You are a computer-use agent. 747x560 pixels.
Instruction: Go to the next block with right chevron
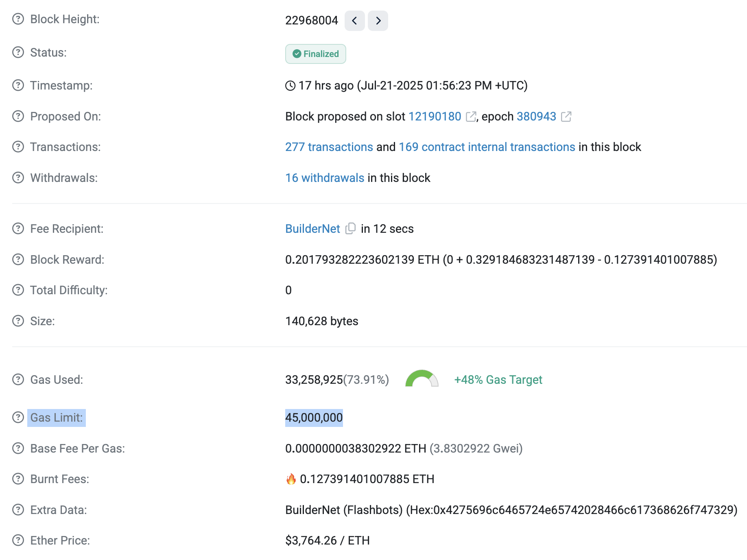(x=378, y=21)
